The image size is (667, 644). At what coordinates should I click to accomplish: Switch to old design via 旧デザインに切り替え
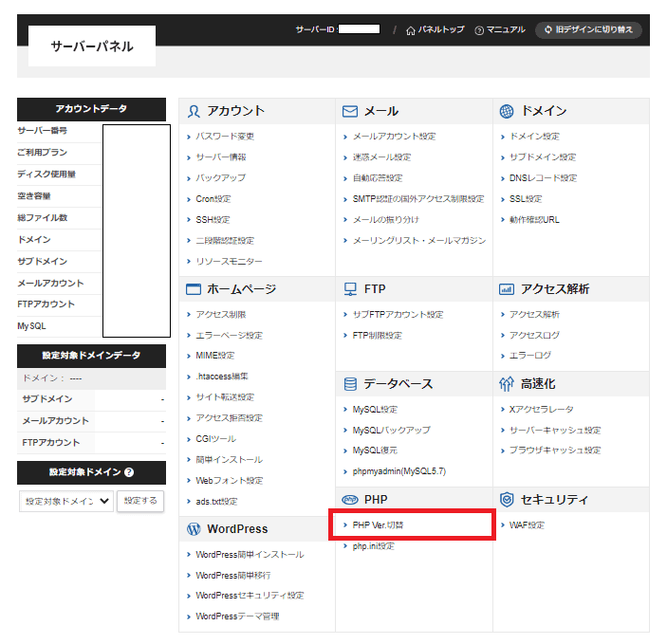tap(588, 29)
